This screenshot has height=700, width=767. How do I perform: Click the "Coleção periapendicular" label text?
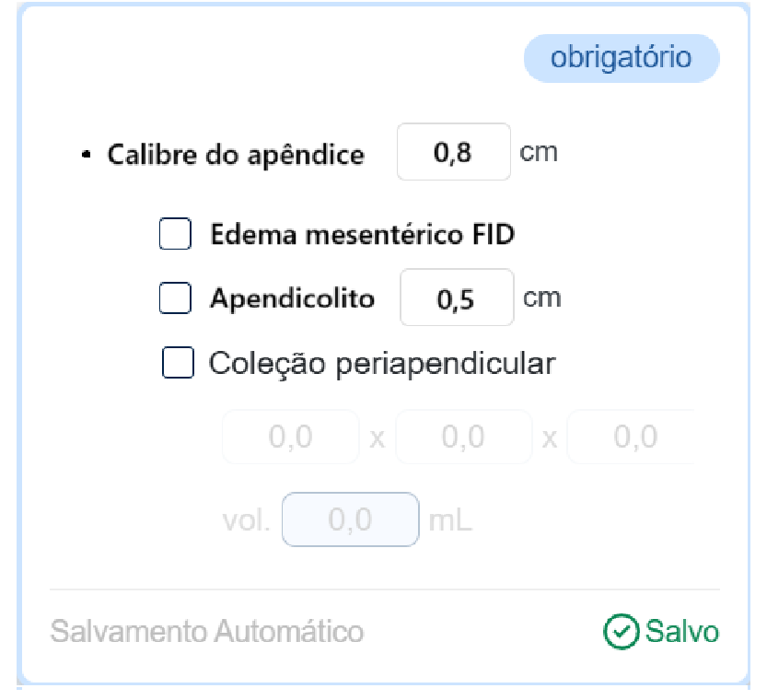coord(382,363)
